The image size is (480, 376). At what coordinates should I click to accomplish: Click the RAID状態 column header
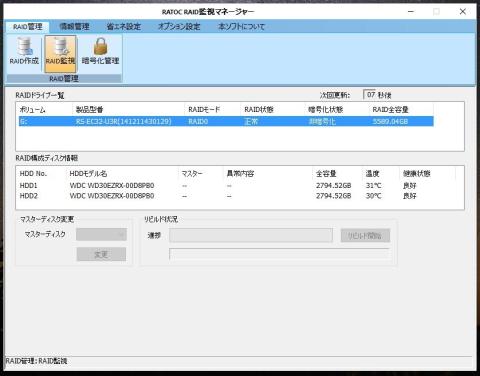[x=259, y=110]
